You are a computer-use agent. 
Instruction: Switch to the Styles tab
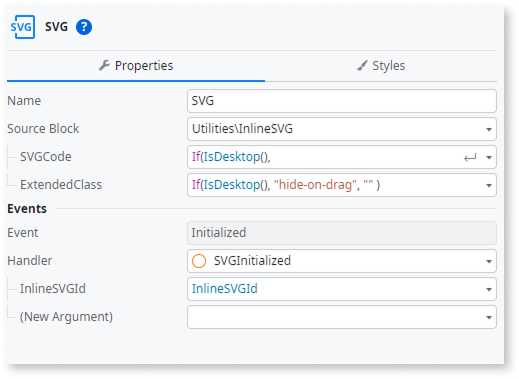point(381,66)
